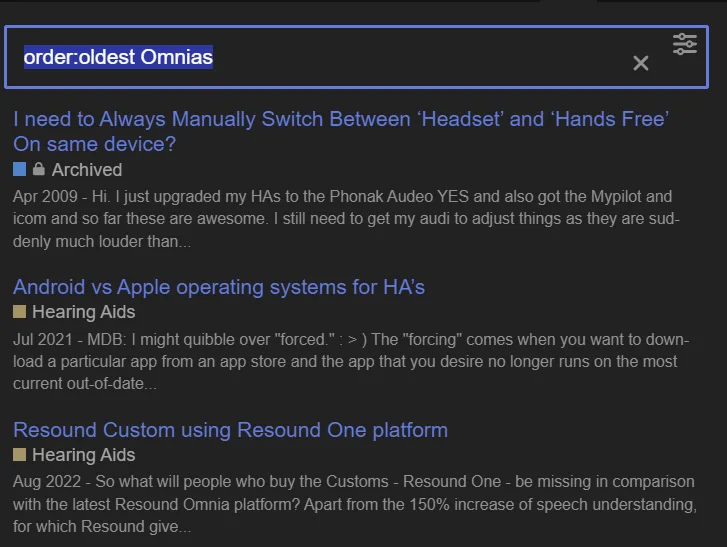
Task: Click the 'On same device?' title line
Action: tap(95, 144)
